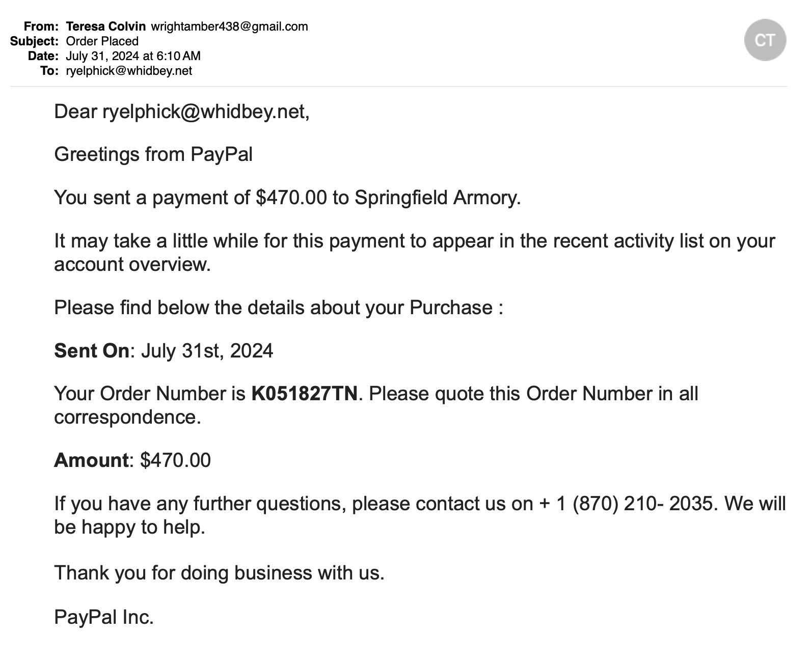
Task: Click the bold order number K051827TN
Action: (x=304, y=394)
